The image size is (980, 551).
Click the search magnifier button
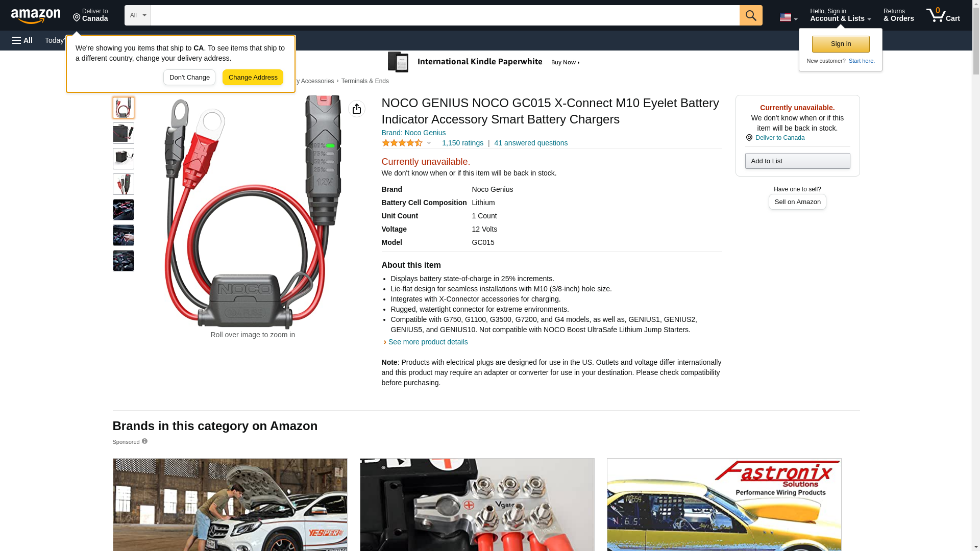pyautogui.click(x=750, y=15)
